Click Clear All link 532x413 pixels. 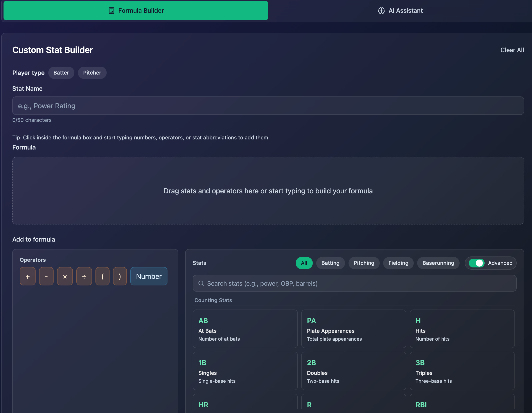tap(512, 50)
